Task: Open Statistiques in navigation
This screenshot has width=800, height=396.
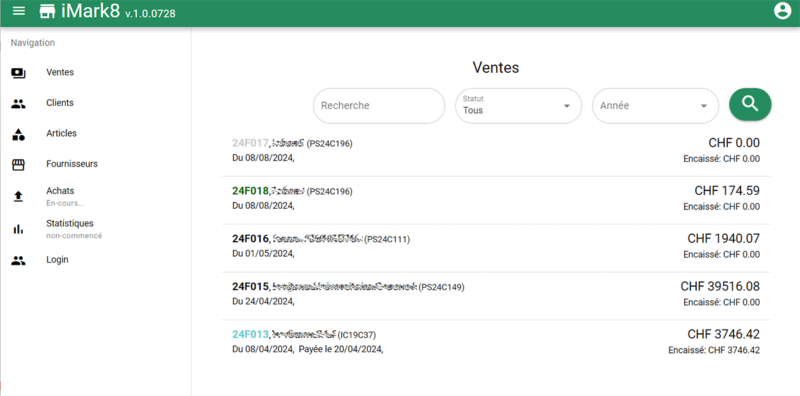Action: (70, 224)
